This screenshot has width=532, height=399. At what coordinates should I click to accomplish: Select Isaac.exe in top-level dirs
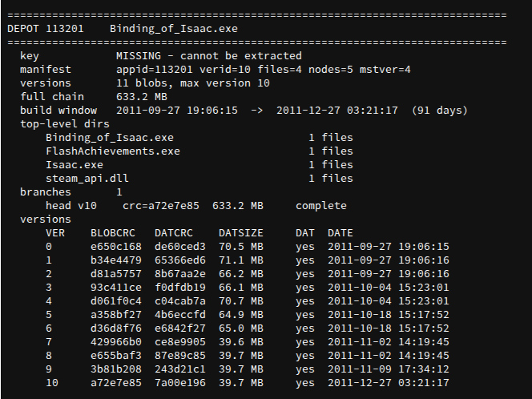click(x=75, y=165)
